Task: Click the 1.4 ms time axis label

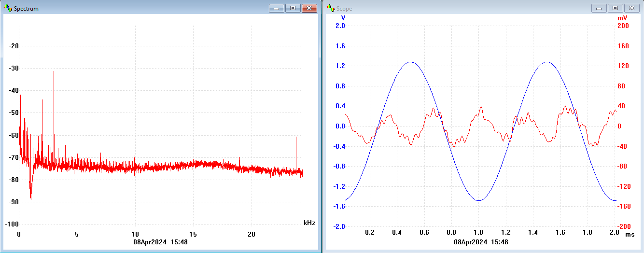Action: (x=533, y=233)
